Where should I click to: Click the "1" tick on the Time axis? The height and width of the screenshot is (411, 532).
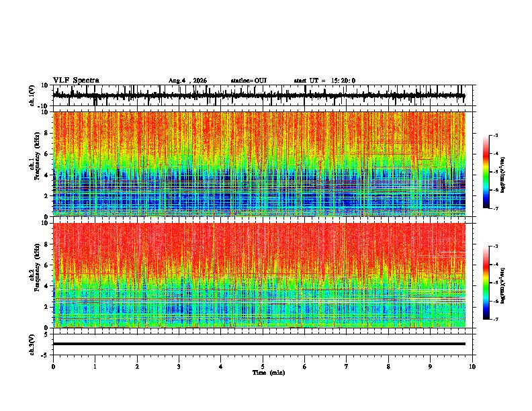(x=95, y=367)
